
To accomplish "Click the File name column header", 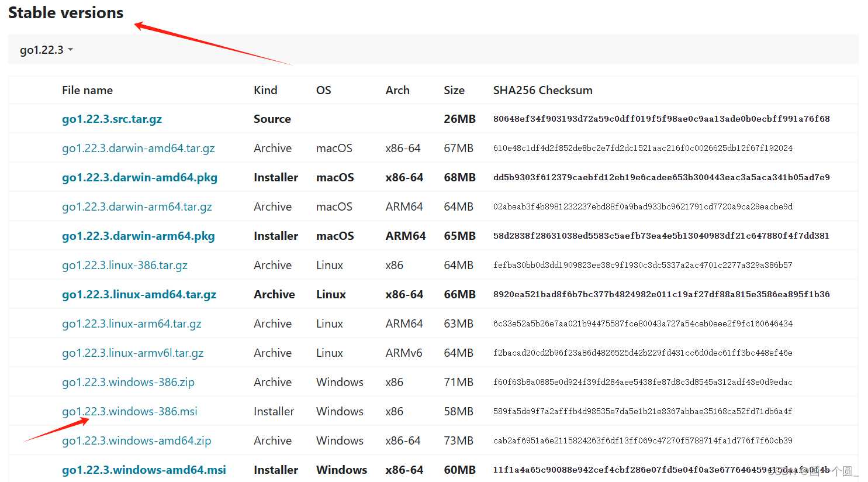I will (x=87, y=90).
